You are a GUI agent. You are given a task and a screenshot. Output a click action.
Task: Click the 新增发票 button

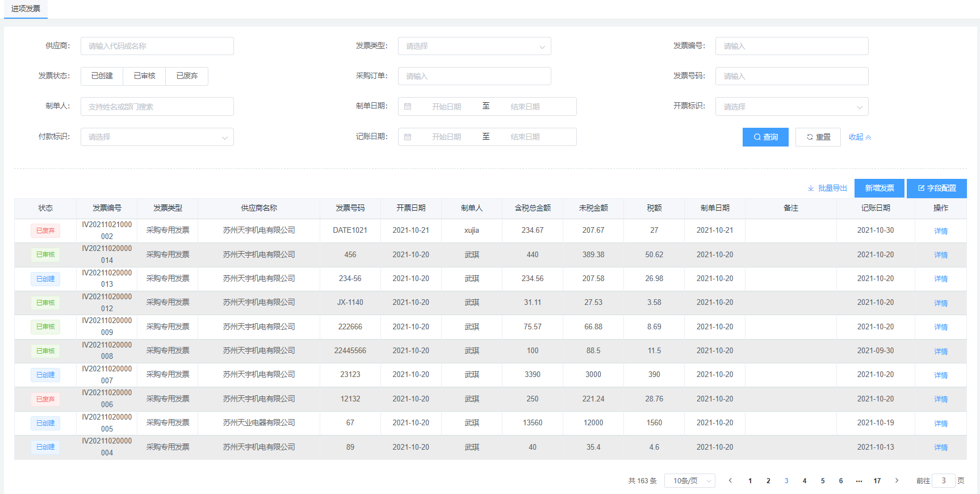pyautogui.click(x=879, y=188)
